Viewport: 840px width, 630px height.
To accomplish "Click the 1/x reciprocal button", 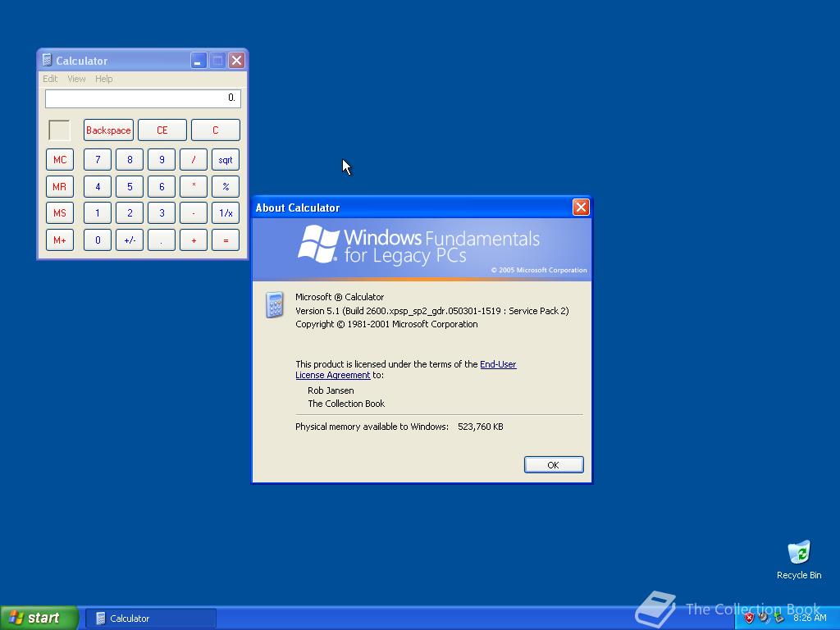I will click(226, 213).
